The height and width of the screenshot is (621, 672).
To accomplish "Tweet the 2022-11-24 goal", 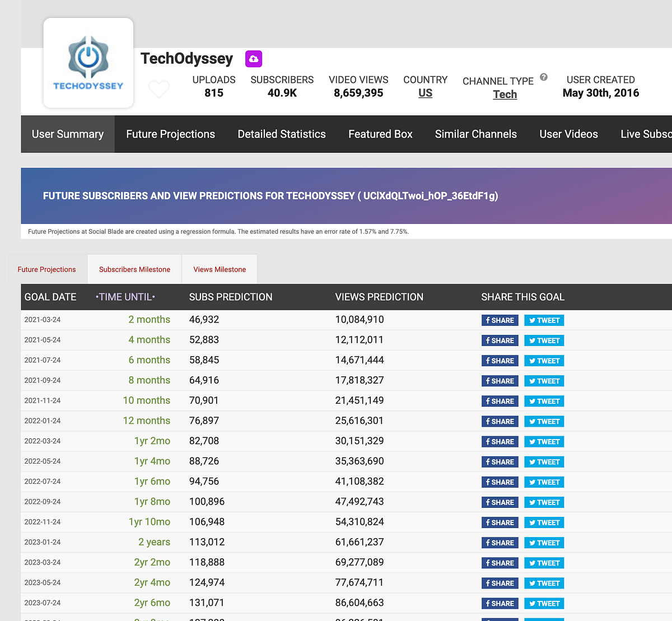I will click(544, 522).
